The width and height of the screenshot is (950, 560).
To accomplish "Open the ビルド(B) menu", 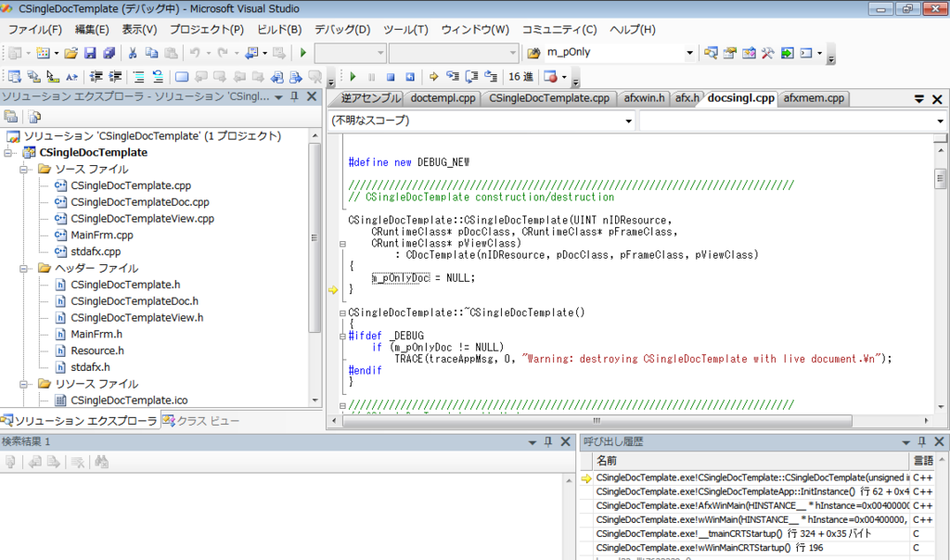I will [x=279, y=30].
